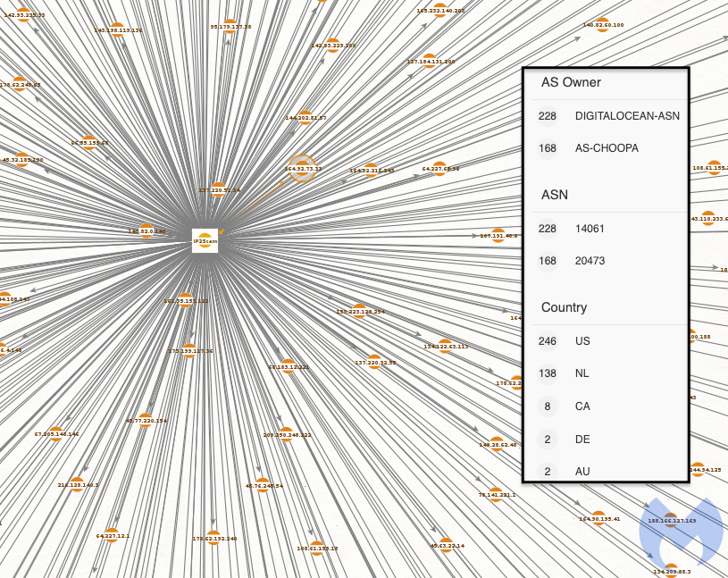Image resolution: width=728 pixels, height=578 pixels.
Task: Select IP node 108.61.159.18
Action: click(316, 548)
